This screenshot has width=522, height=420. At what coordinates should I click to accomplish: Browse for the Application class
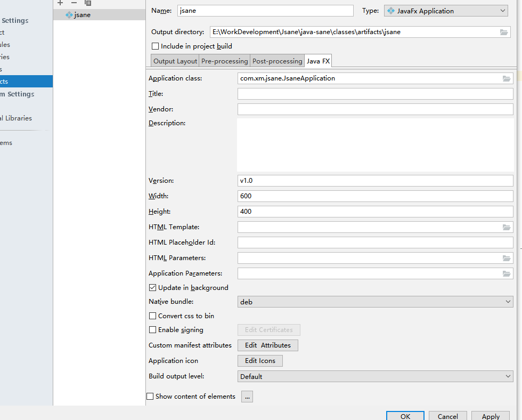pos(507,78)
